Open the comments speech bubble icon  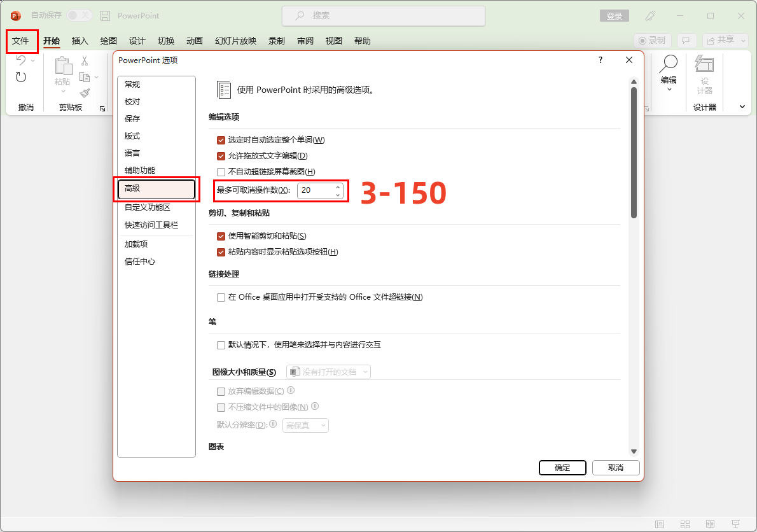(686, 41)
